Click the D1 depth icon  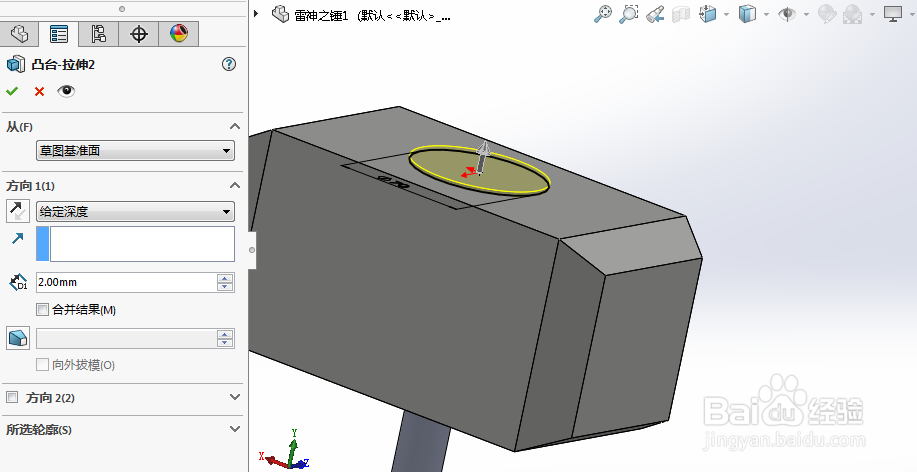point(18,282)
